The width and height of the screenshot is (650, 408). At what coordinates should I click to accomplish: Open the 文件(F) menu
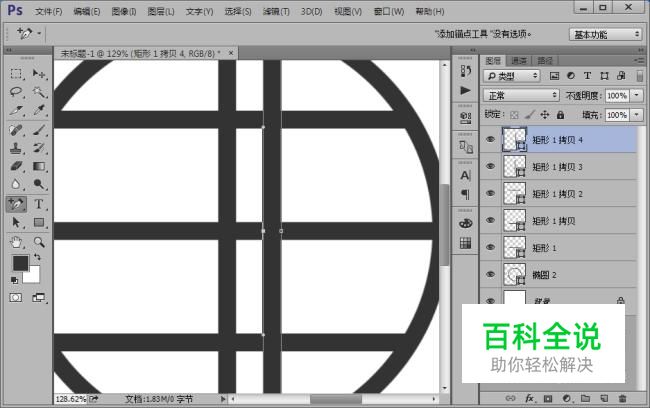[x=49, y=12]
